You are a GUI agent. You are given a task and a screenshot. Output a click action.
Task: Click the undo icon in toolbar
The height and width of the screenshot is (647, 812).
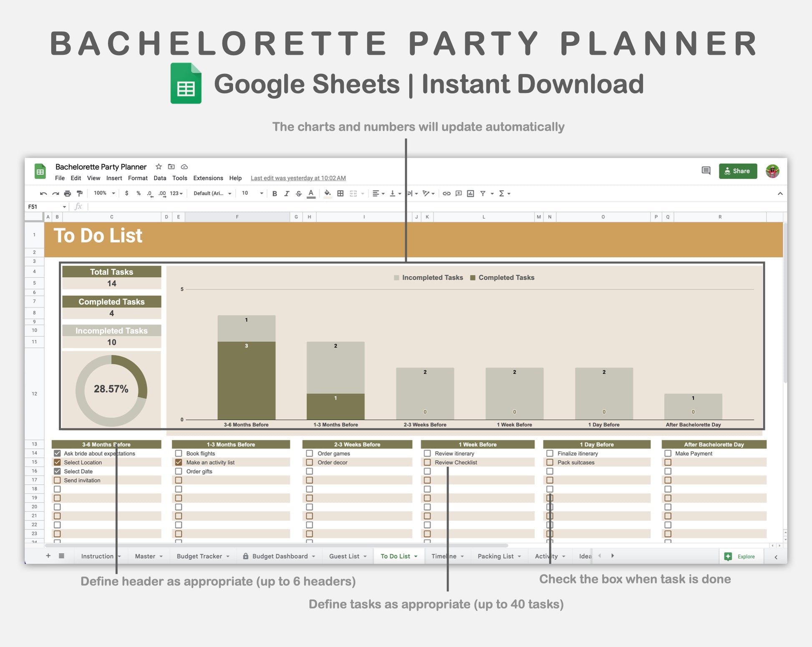pyautogui.click(x=43, y=194)
